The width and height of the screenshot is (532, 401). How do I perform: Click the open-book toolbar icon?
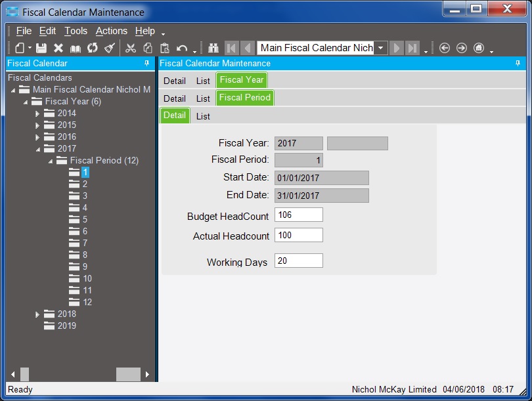(76, 49)
